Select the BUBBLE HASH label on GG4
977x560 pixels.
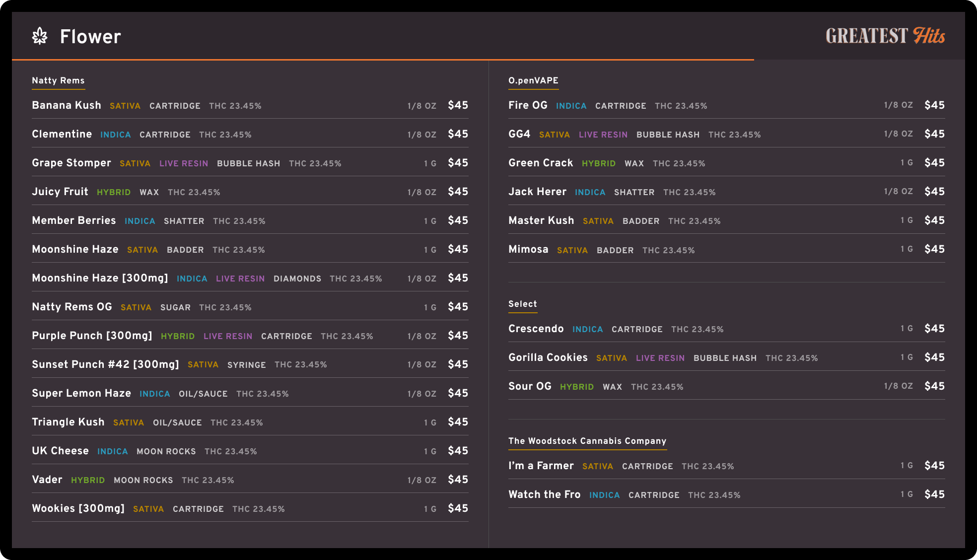tap(668, 135)
